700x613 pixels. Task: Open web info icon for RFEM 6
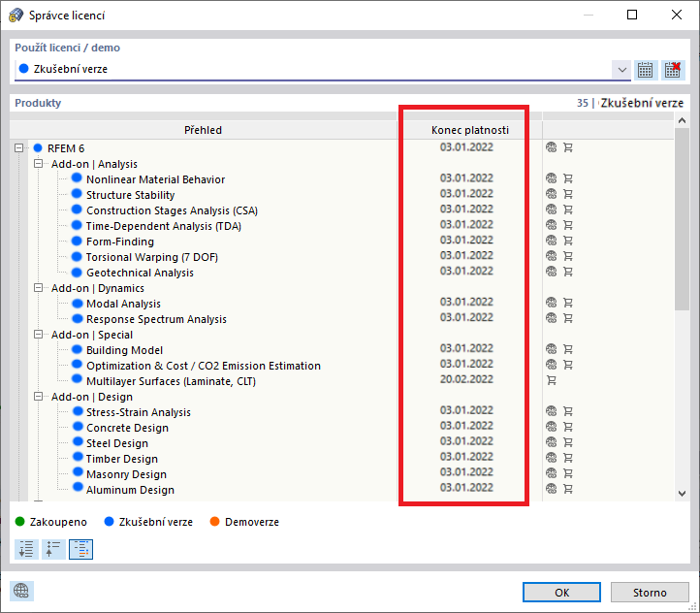click(x=552, y=147)
